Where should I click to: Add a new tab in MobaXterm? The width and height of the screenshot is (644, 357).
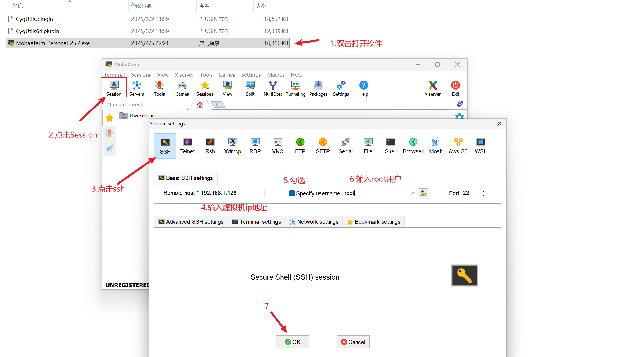218,105
